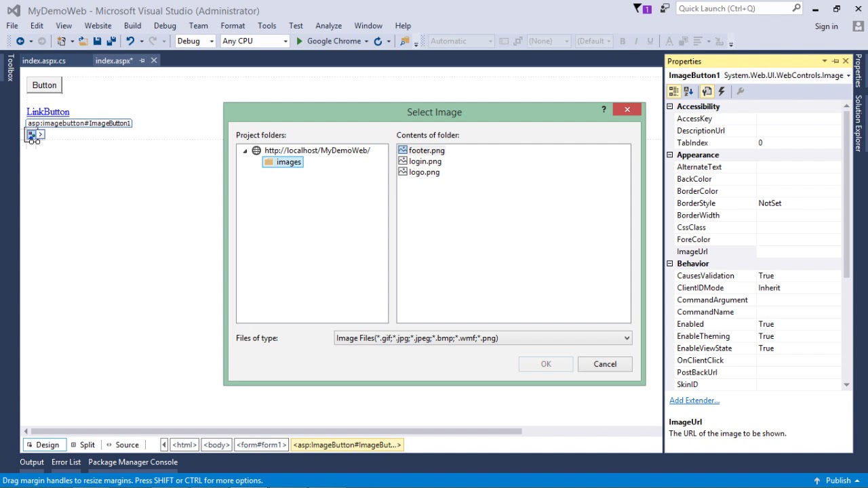Open the Files of type dropdown
This screenshot has height=488, width=868.
pos(627,338)
